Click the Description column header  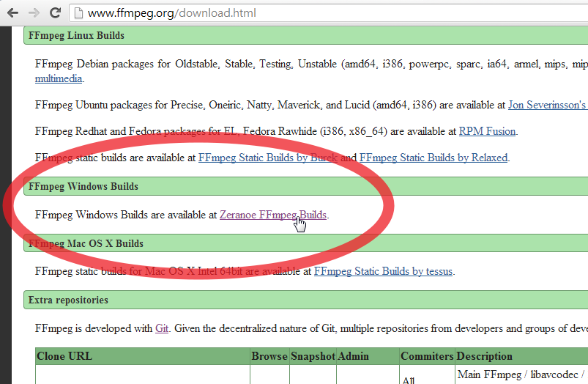coord(521,356)
